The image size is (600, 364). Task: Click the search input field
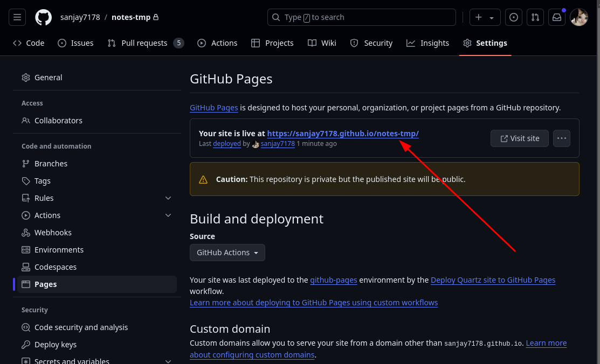361,17
